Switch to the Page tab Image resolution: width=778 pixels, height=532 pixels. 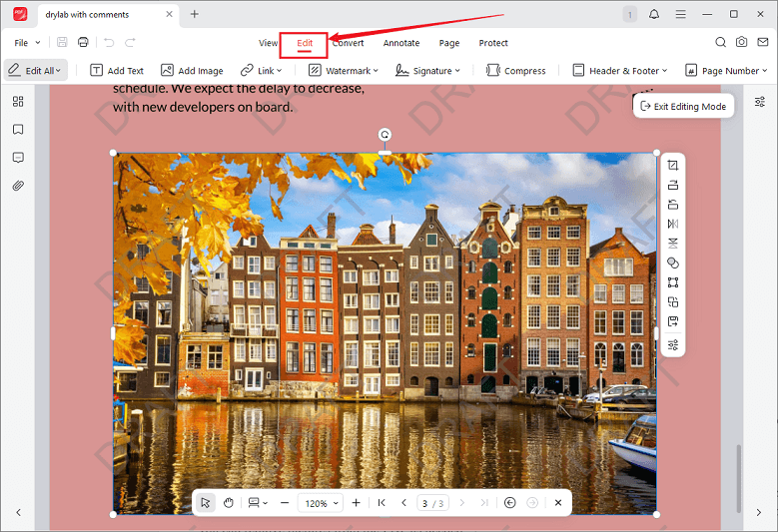coord(449,43)
